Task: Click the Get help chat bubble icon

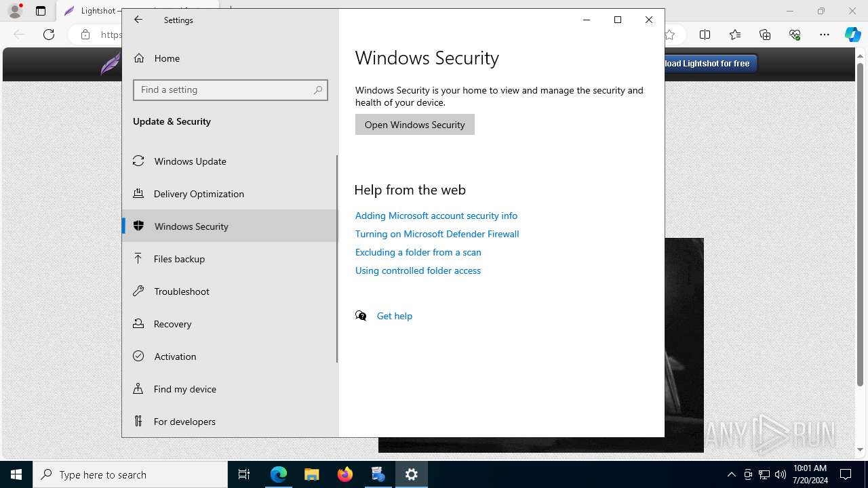Action: coord(361,316)
